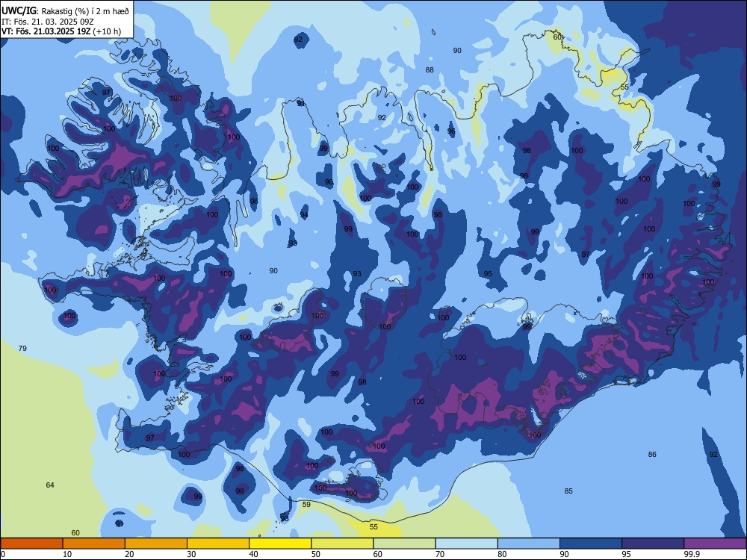Pick the bright yellow 40–50 legend swatch
Screen dimensions: 747x560
pos(280,544)
